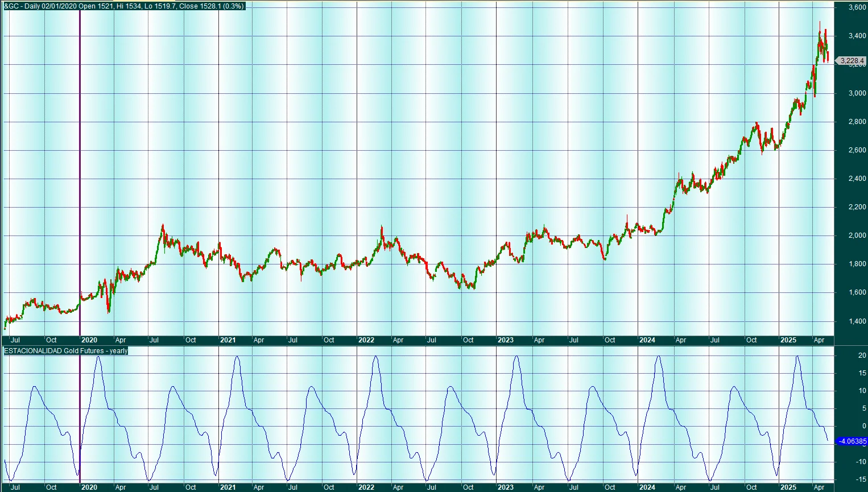Select the ESTACIONALIDAD Gold Futures yearly label

pyautogui.click(x=66, y=351)
